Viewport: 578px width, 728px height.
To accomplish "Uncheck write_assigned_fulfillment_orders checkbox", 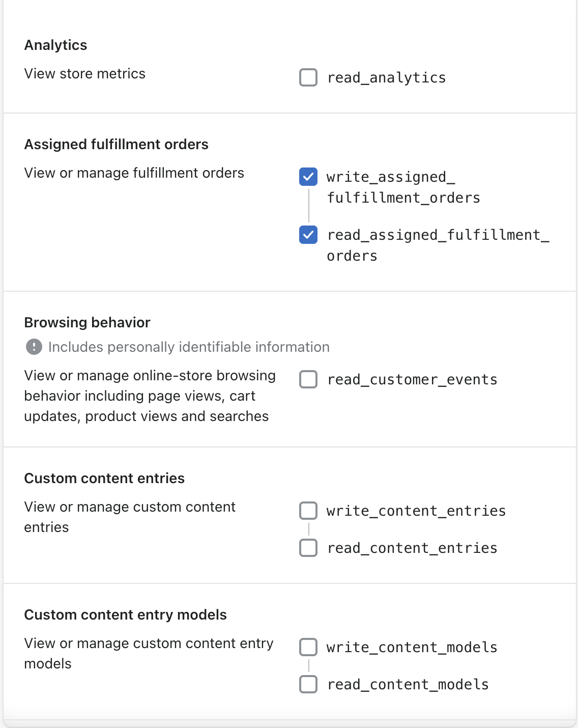I will click(x=308, y=177).
